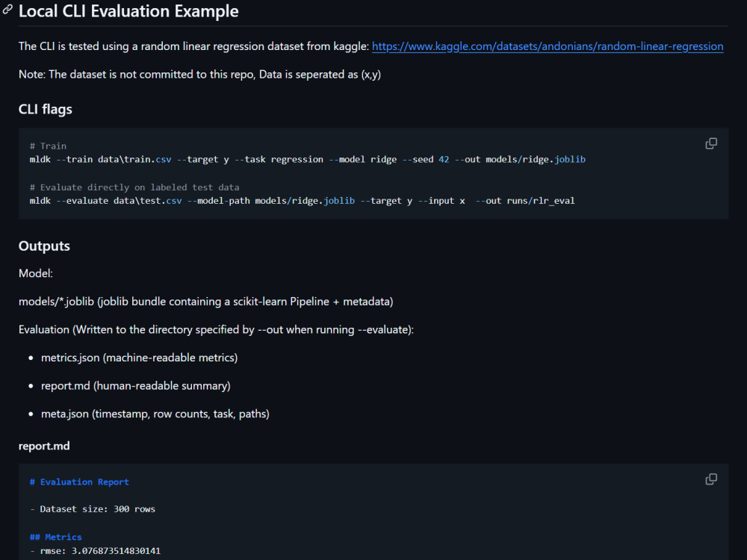Copy the CLI flags code block
747x560 pixels.
(x=711, y=143)
